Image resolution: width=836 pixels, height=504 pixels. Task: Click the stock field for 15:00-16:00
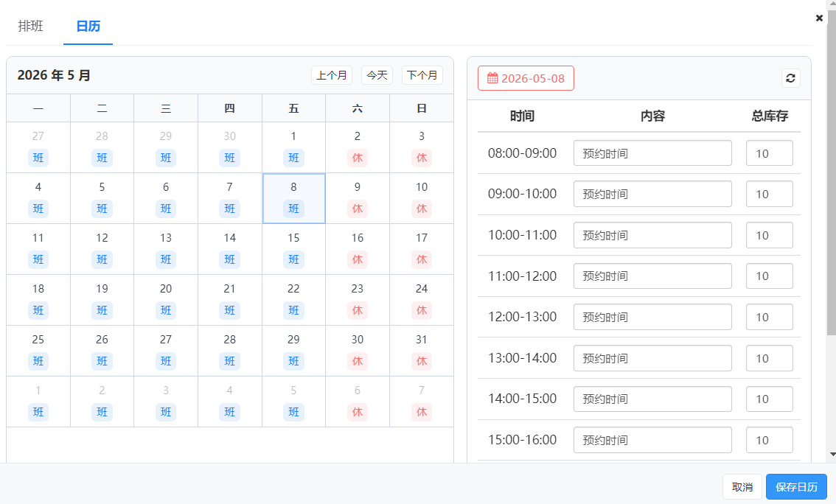pos(770,440)
